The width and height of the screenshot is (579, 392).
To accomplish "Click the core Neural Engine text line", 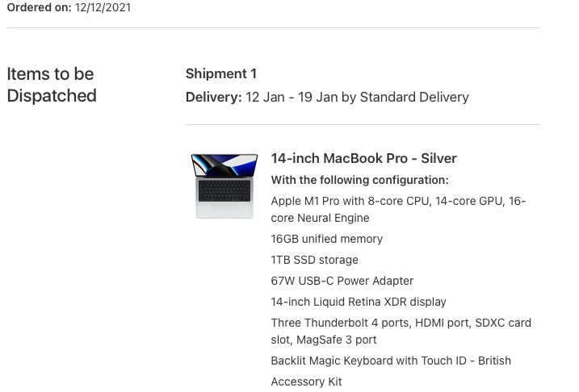I will tap(320, 218).
